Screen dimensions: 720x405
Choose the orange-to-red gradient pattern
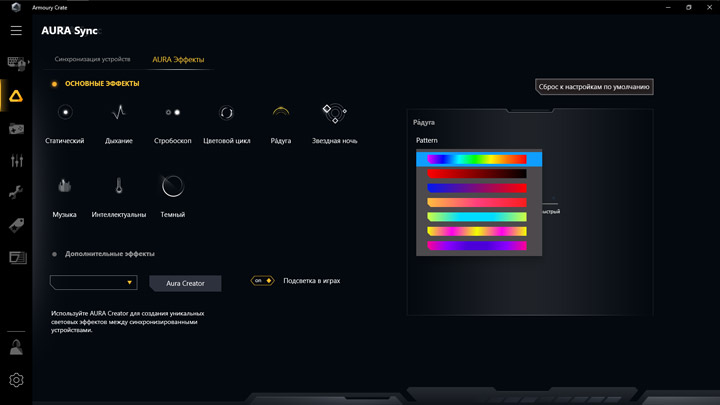(x=477, y=202)
